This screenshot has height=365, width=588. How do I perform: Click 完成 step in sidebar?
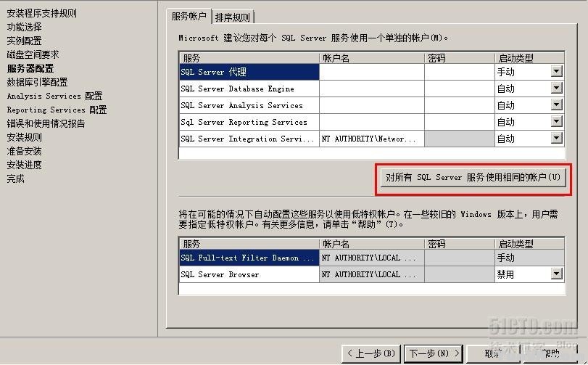pyautogui.click(x=16, y=179)
